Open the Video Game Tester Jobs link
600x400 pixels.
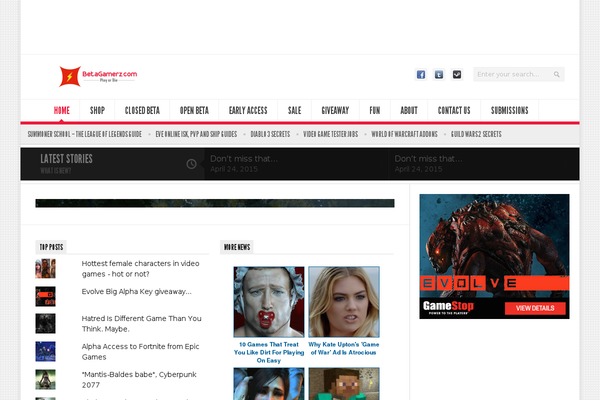[x=331, y=134]
